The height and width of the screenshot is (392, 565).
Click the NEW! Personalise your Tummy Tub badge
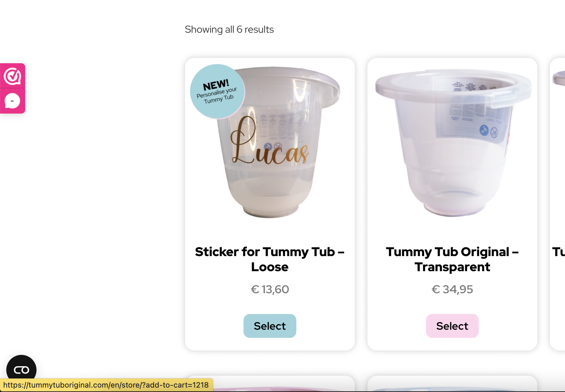coord(217,91)
